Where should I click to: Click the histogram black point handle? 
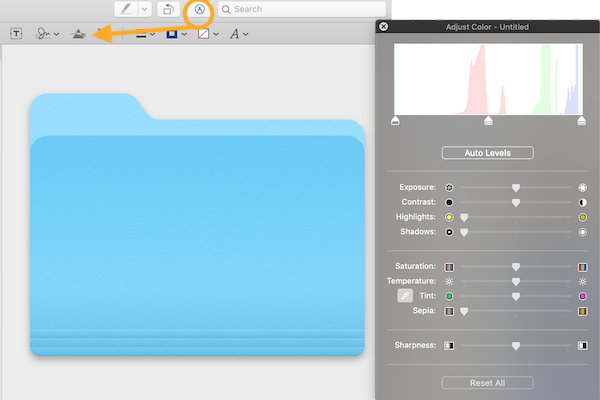395,121
